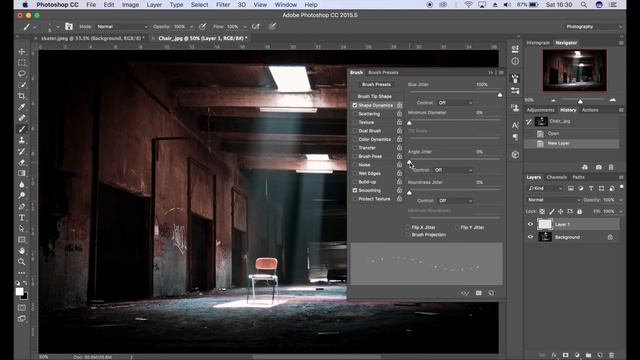Screen dimensions: 640x360
Task: Switch to the Actions tab
Action: [x=590, y=110]
